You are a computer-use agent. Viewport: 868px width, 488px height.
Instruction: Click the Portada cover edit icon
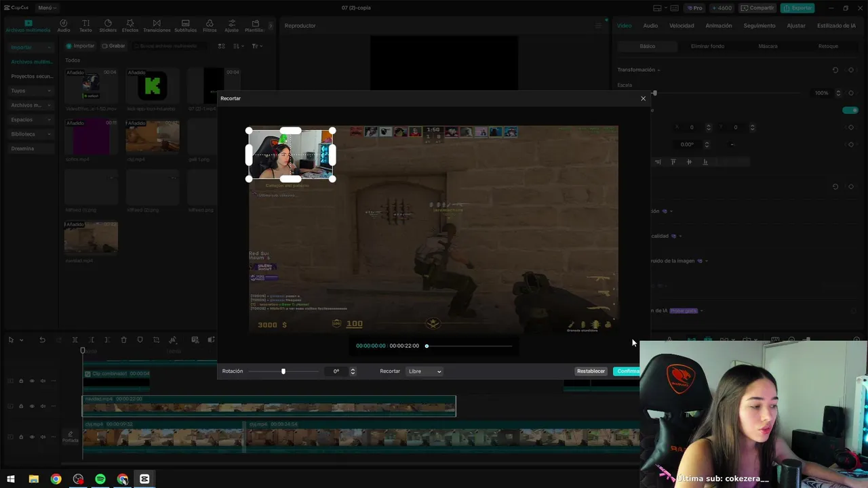pyautogui.click(x=70, y=436)
